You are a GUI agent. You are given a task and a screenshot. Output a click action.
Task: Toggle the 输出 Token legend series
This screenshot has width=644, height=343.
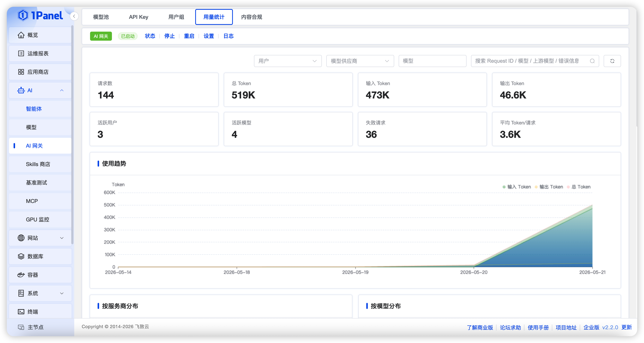[549, 187]
